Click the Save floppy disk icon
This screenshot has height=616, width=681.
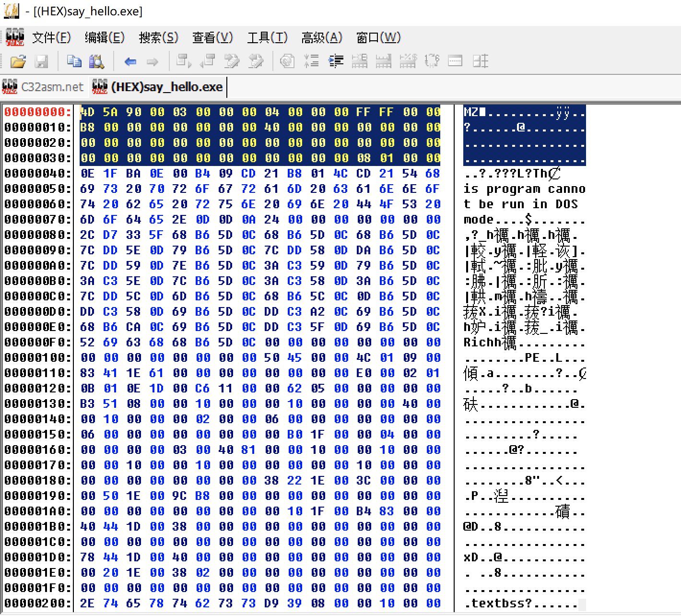[x=42, y=61]
